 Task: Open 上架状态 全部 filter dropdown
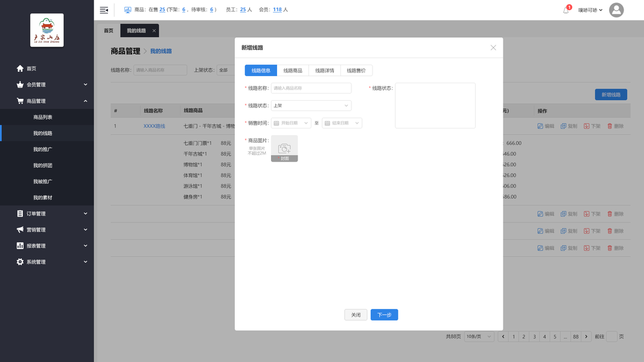pos(226,70)
